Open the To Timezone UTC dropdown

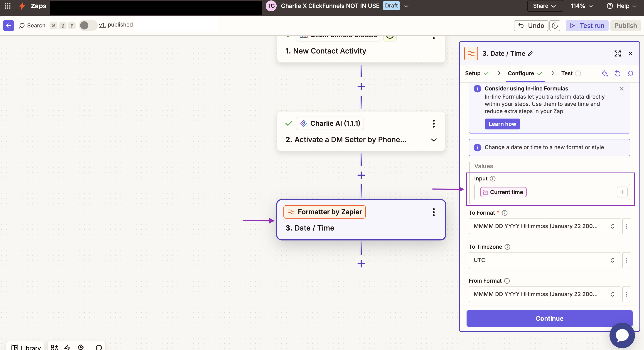point(544,260)
